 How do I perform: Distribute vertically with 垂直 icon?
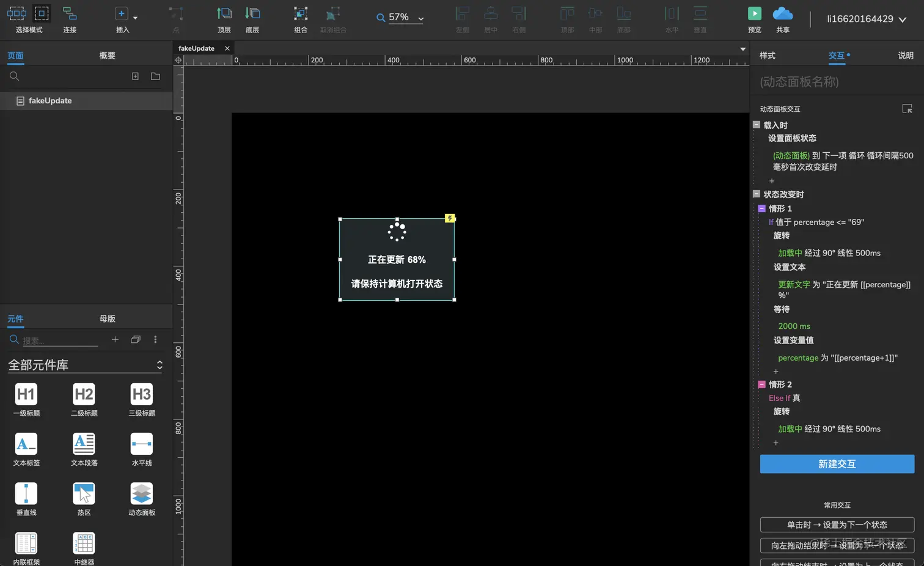pos(700,13)
